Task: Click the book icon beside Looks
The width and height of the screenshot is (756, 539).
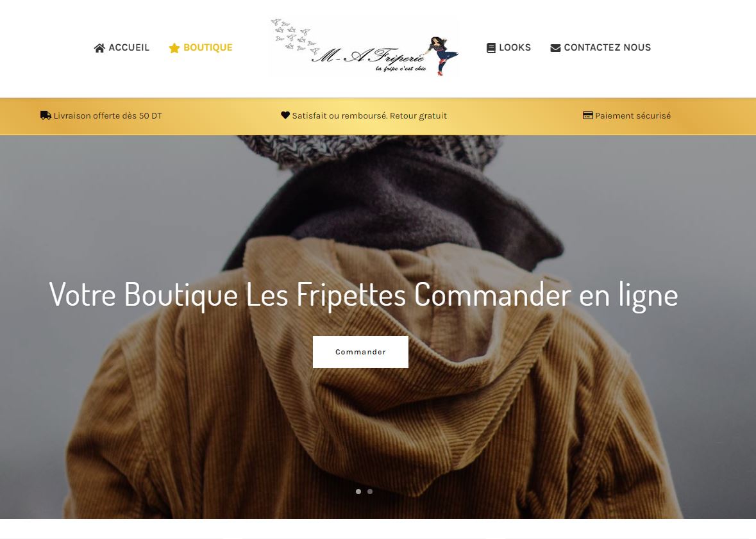Action: pyautogui.click(x=491, y=47)
